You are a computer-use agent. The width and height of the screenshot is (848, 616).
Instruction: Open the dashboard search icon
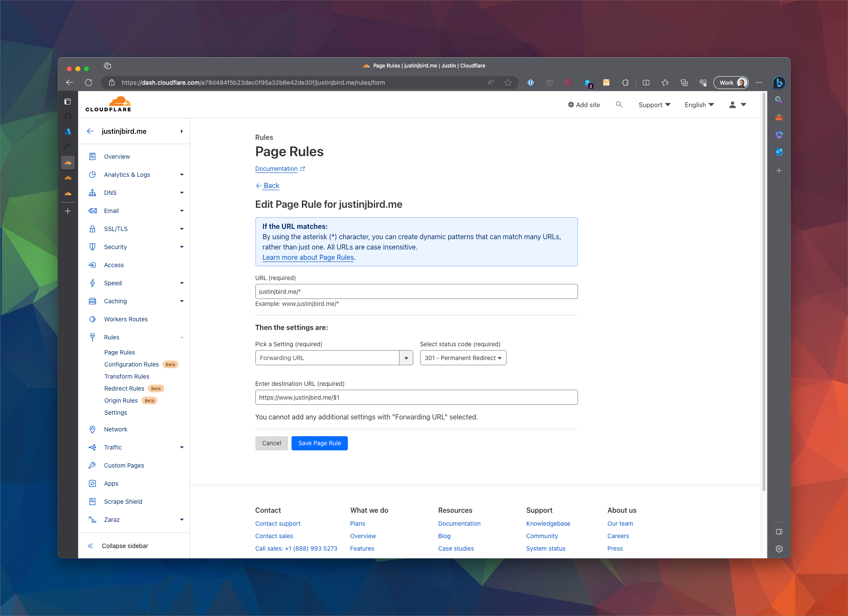tap(619, 104)
